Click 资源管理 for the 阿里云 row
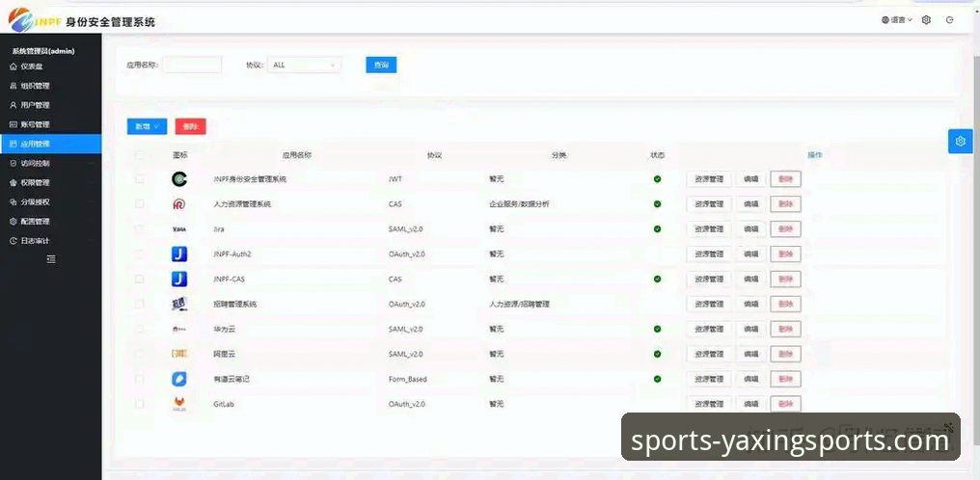The height and width of the screenshot is (480, 980). [709, 354]
